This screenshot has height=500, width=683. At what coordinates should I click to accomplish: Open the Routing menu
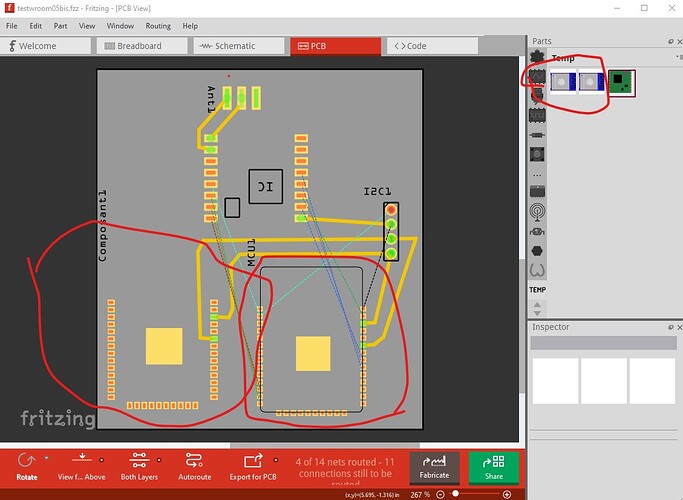pyautogui.click(x=158, y=26)
